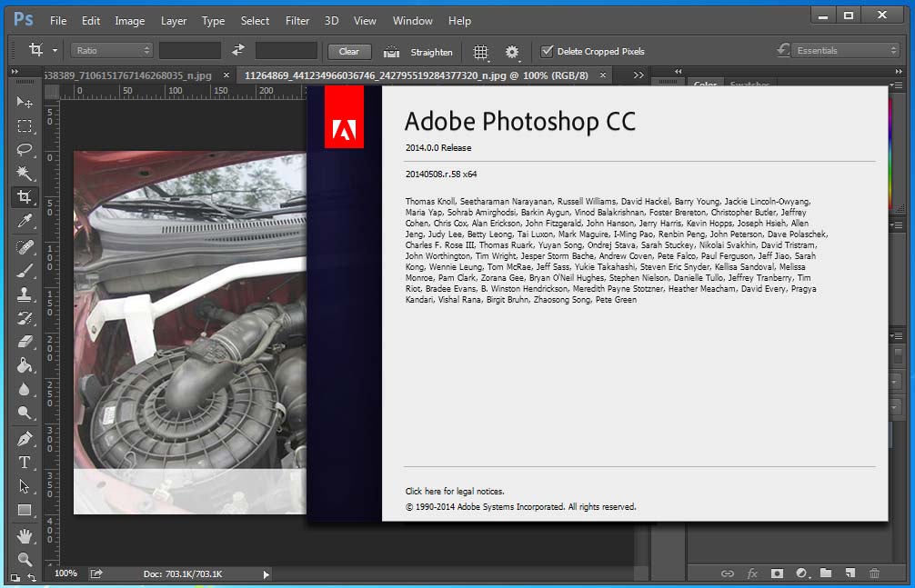Select the Clone Stamp tool

(24, 294)
